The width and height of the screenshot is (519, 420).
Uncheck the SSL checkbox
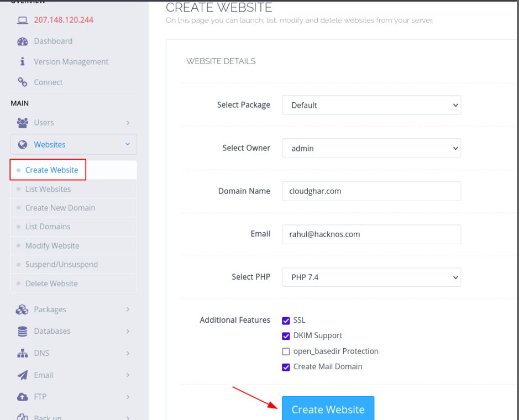286,321
